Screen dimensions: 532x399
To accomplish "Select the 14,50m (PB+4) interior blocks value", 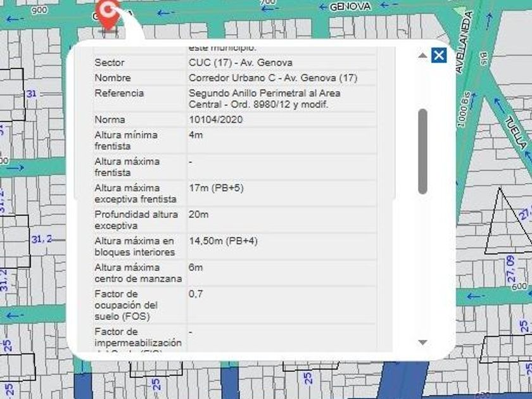I will (223, 241).
